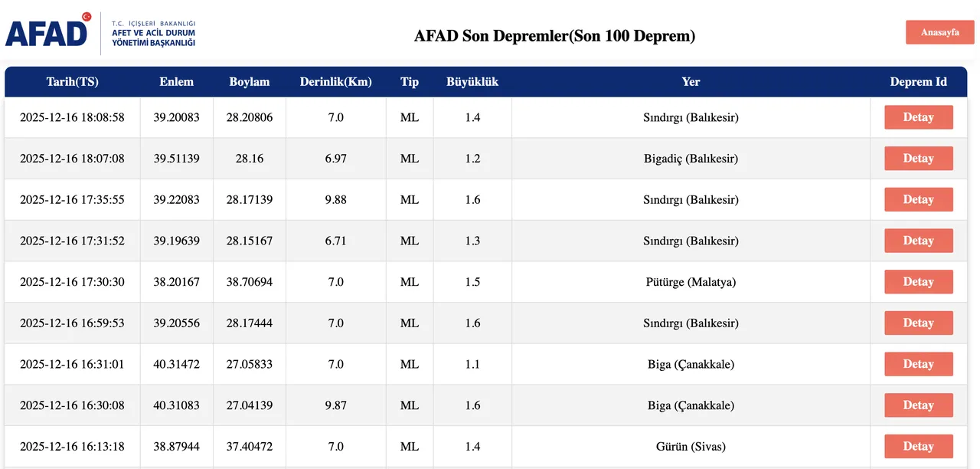
Task: Click the AFAD Son Depremler page title
Action: tap(556, 35)
